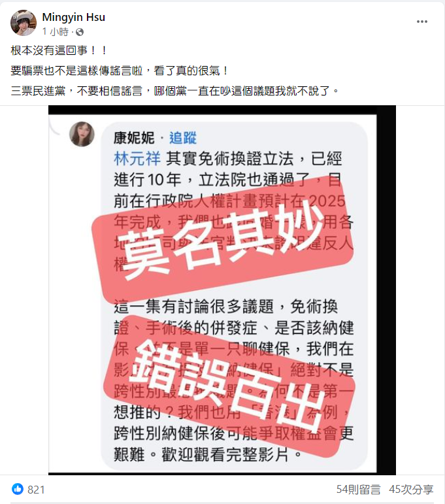Click the public globe audience icon
Image resolution: width=445 pixels, height=504 pixels.
(x=80, y=32)
